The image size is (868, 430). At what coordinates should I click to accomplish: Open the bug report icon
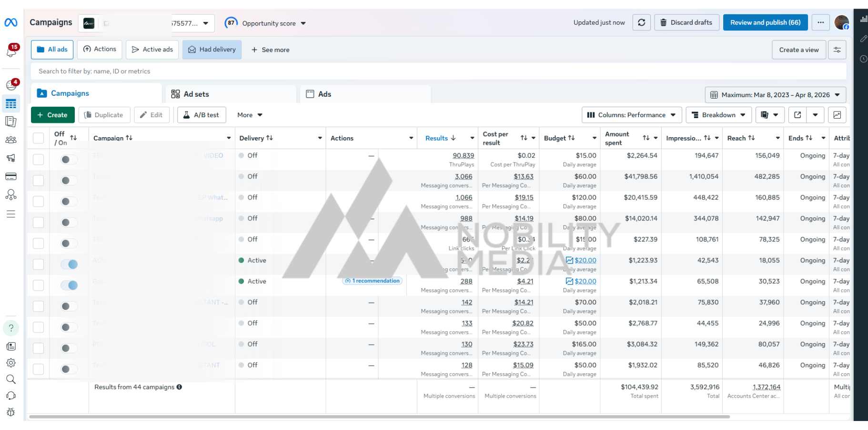click(x=11, y=412)
